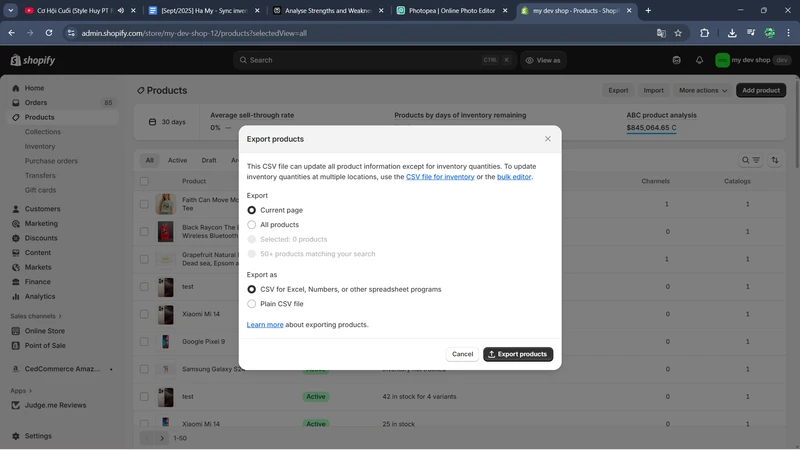Close the Export products dialog
Image resolution: width=800 pixels, height=450 pixels.
click(547, 139)
